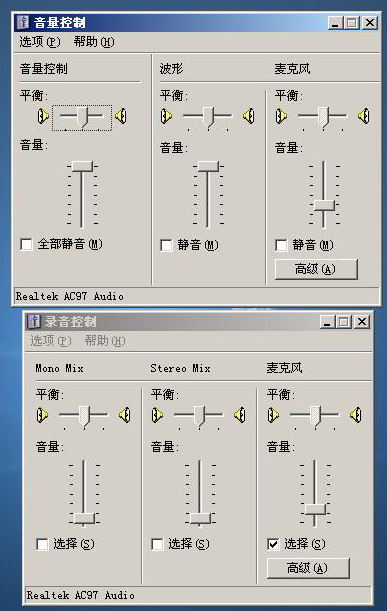
Task: Close the 音量控制 window
Action: click(370, 23)
